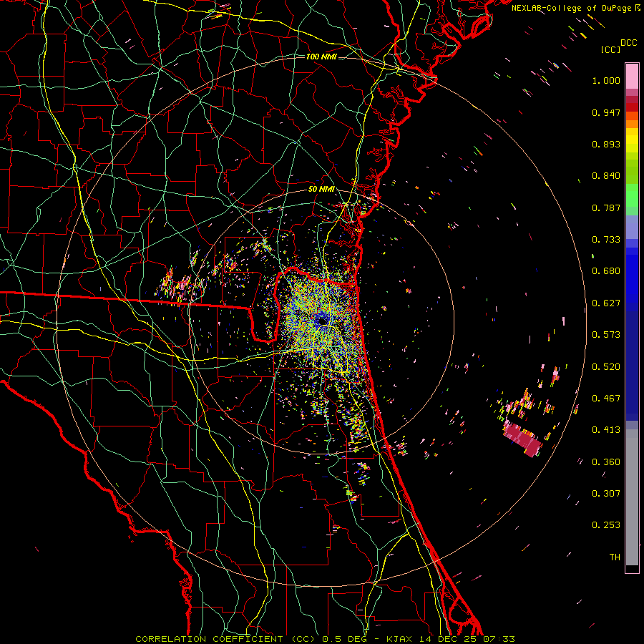Click the 0.627 scale value

point(606,303)
